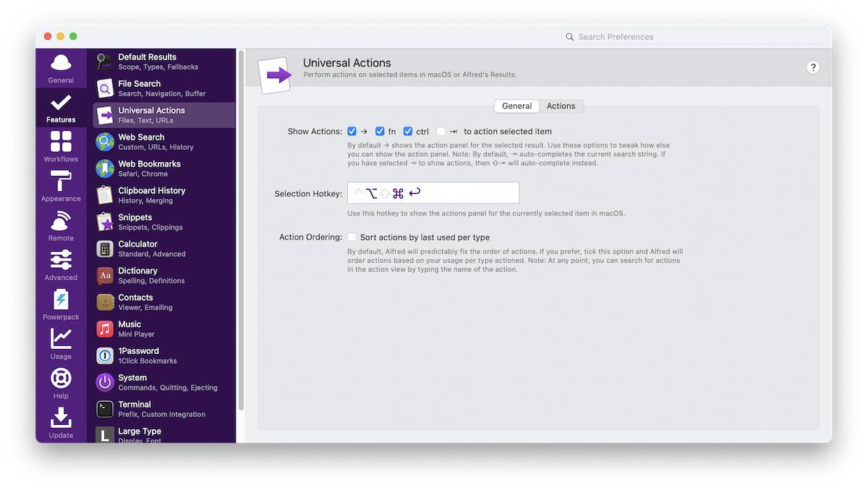
Task: Switch to the Actions tab
Action: (561, 106)
